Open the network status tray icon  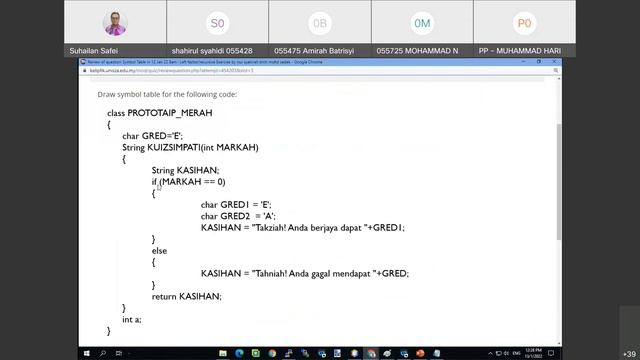498,353
